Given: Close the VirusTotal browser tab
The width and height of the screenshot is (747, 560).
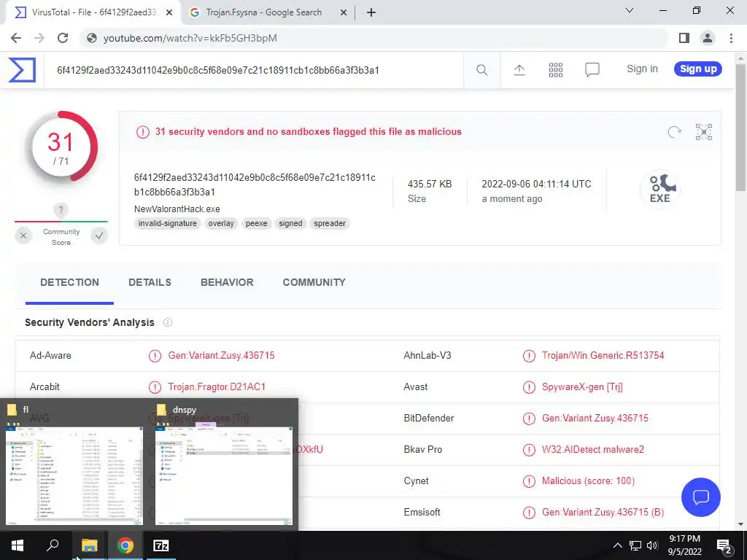Looking at the screenshot, I should [x=169, y=13].
